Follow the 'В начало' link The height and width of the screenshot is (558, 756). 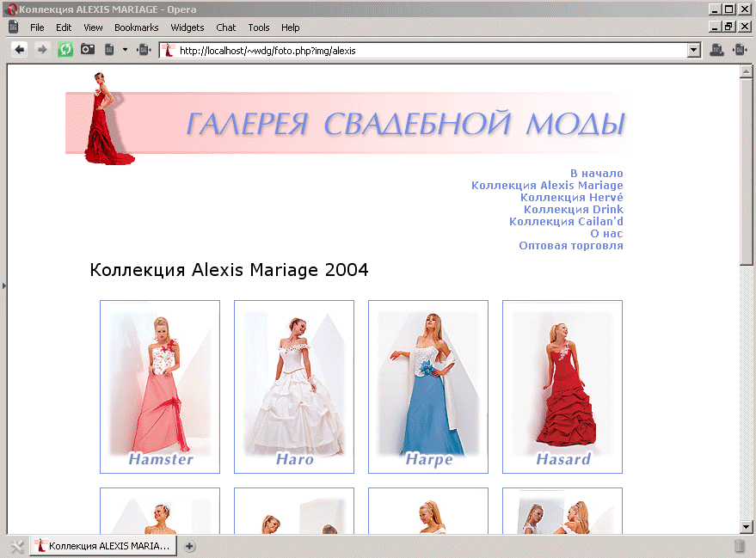coord(596,173)
